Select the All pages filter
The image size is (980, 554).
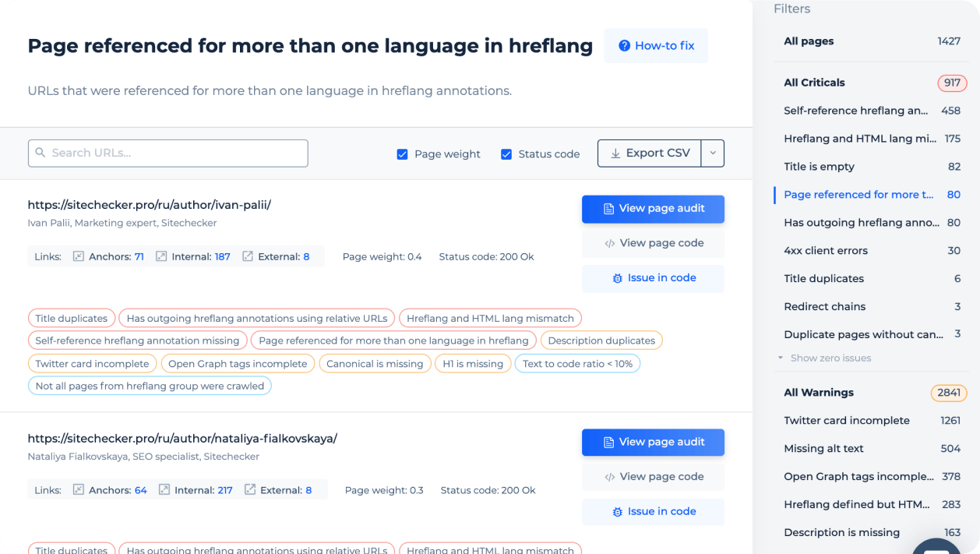click(872, 41)
